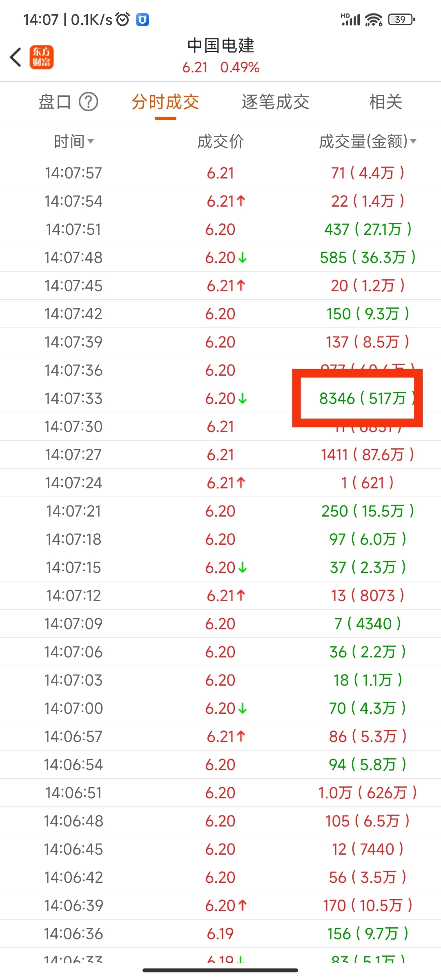
Task: Tap the home gesture bar at bottom
Action: (x=220, y=970)
